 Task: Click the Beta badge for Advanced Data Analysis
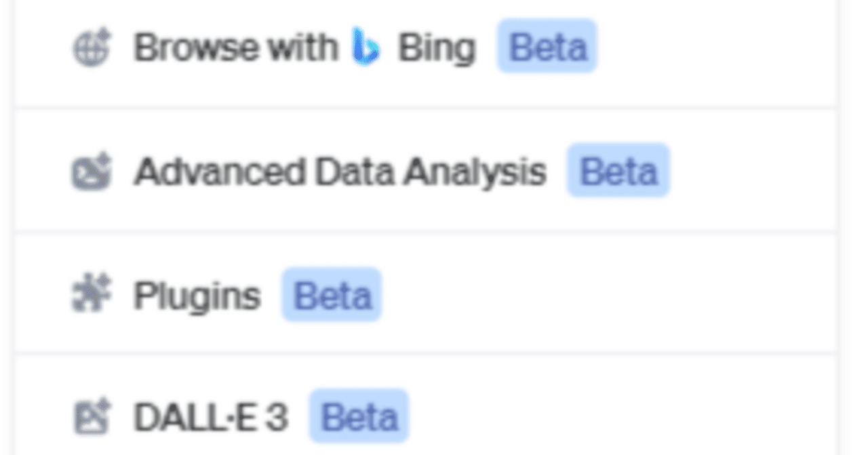(x=618, y=171)
